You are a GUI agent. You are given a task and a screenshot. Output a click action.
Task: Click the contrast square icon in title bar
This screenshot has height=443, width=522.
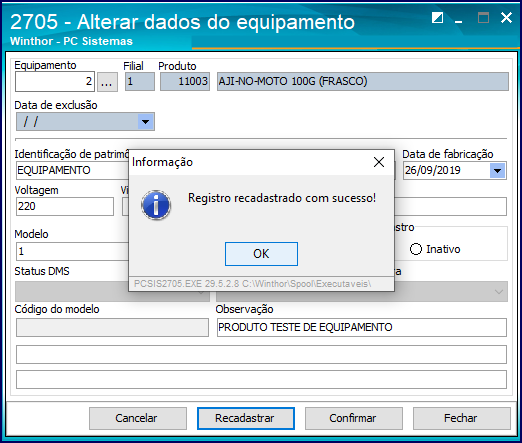pos(437,18)
